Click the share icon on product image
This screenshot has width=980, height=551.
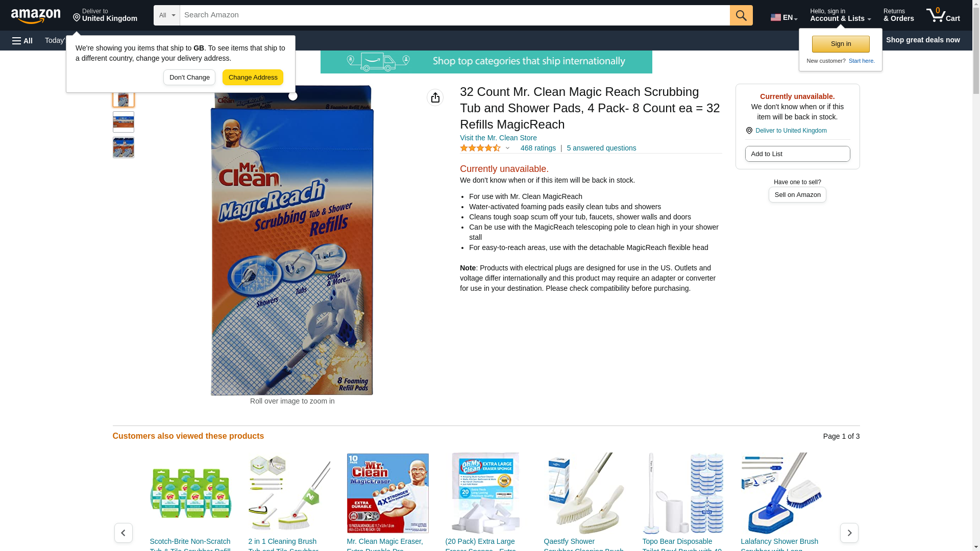[x=435, y=97]
